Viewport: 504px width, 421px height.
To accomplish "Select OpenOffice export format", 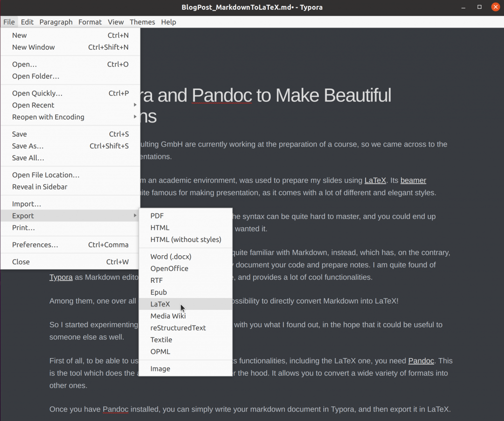I will pos(186,269).
